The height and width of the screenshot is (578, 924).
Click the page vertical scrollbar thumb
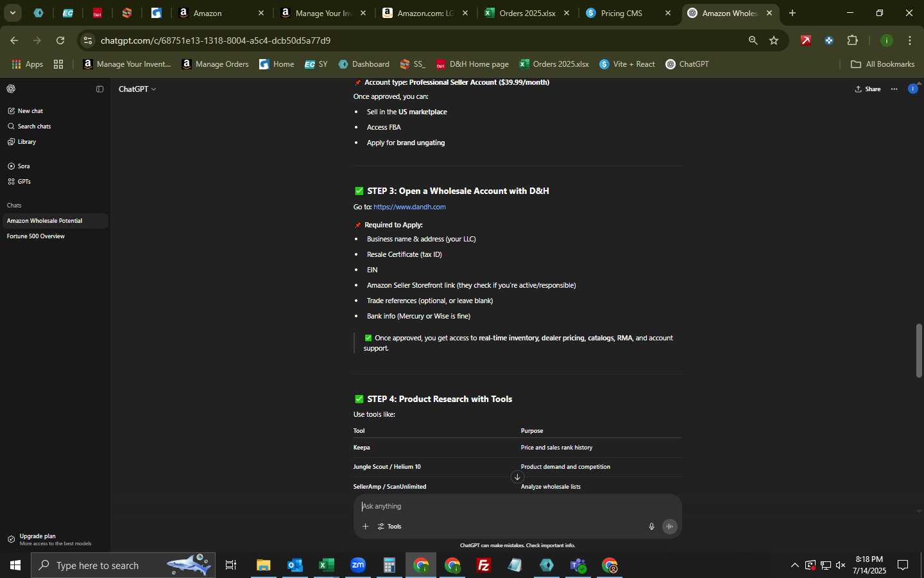click(919, 351)
